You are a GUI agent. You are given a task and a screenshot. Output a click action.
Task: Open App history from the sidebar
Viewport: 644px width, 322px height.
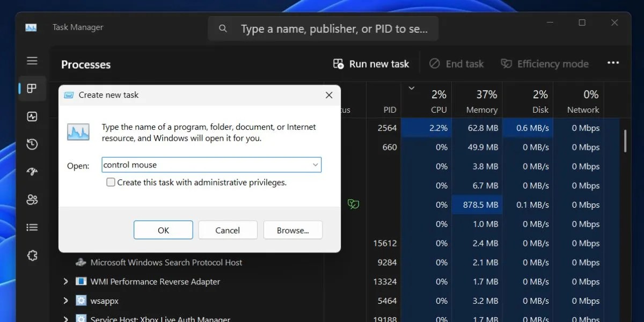pyautogui.click(x=32, y=144)
